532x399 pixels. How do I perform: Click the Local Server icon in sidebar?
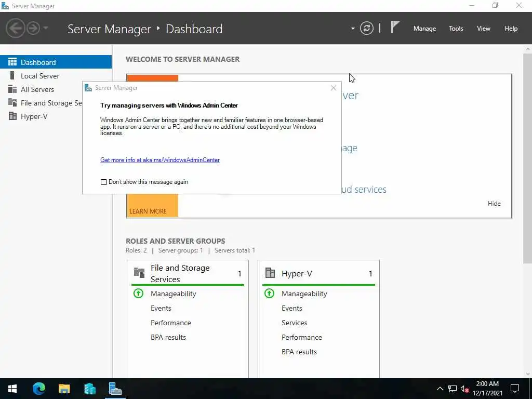pyautogui.click(x=12, y=75)
